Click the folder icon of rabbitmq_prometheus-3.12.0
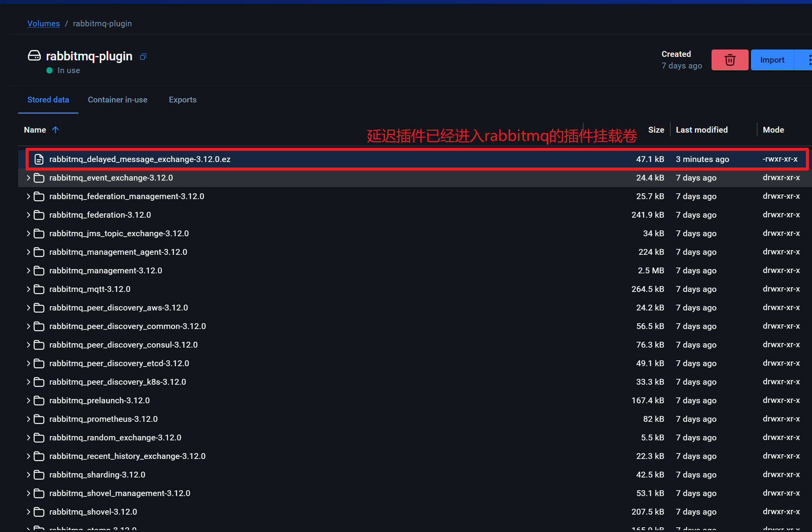The height and width of the screenshot is (532, 812). pyautogui.click(x=39, y=419)
